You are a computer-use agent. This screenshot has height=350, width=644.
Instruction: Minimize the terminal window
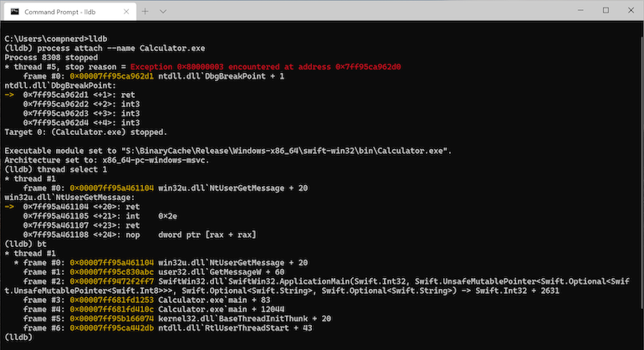tap(553, 11)
